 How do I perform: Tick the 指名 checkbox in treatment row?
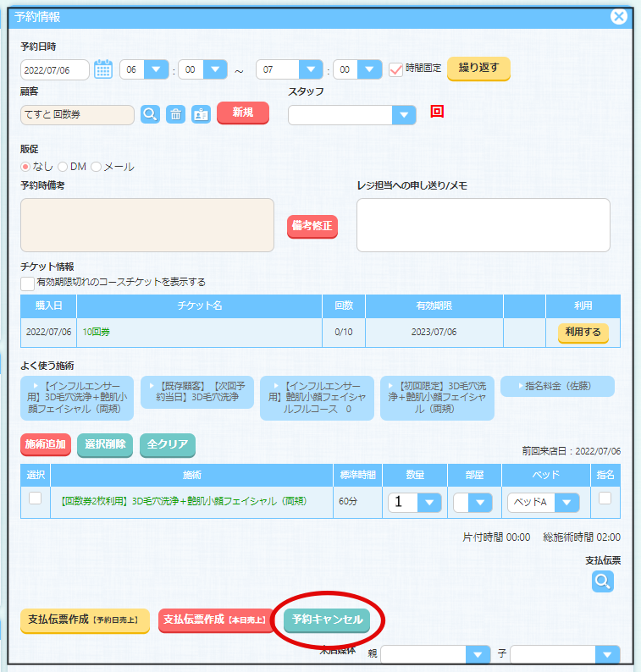(605, 498)
